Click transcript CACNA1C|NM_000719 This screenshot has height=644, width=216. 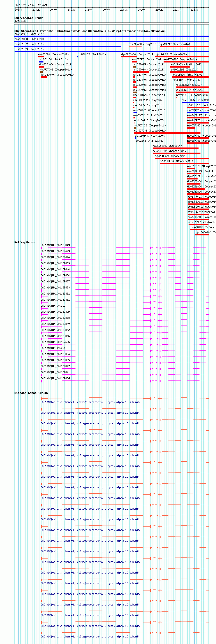[x=53, y=306]
